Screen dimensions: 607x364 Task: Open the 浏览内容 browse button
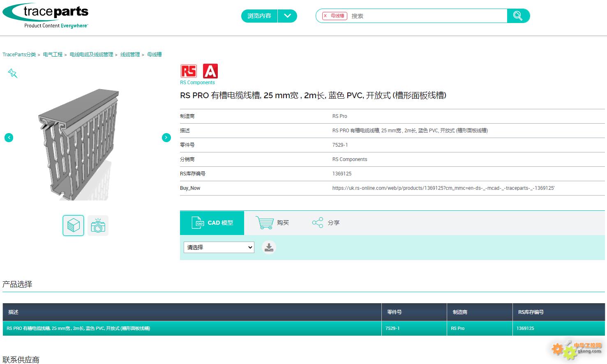click(x=259, y=16)
